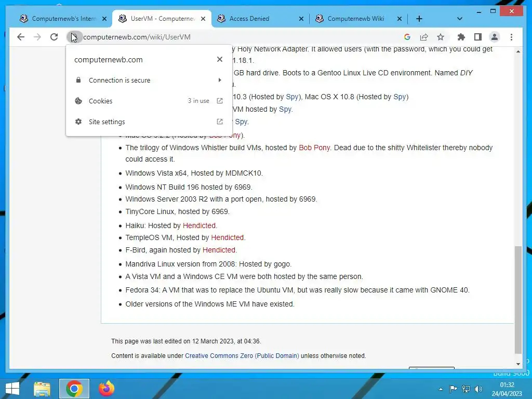The height and width of the screenshot is (399, 532).
Task: Launch Firefox from taskbar
Action: pyautogui.click(x=106, y=389)
